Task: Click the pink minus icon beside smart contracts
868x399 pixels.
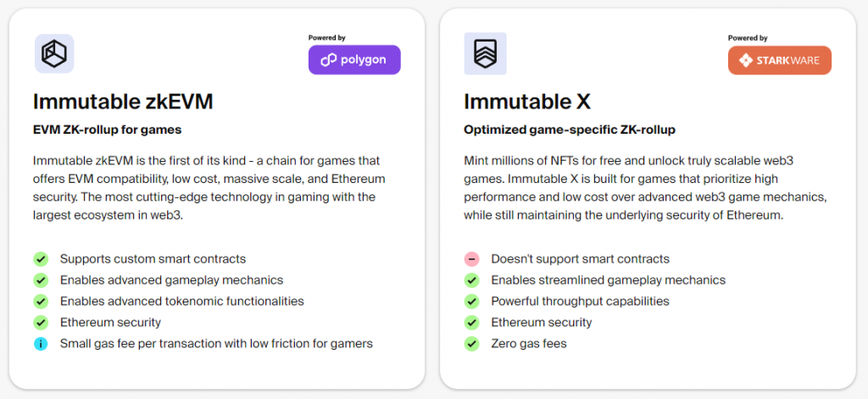Action: (x=471, y=259)
